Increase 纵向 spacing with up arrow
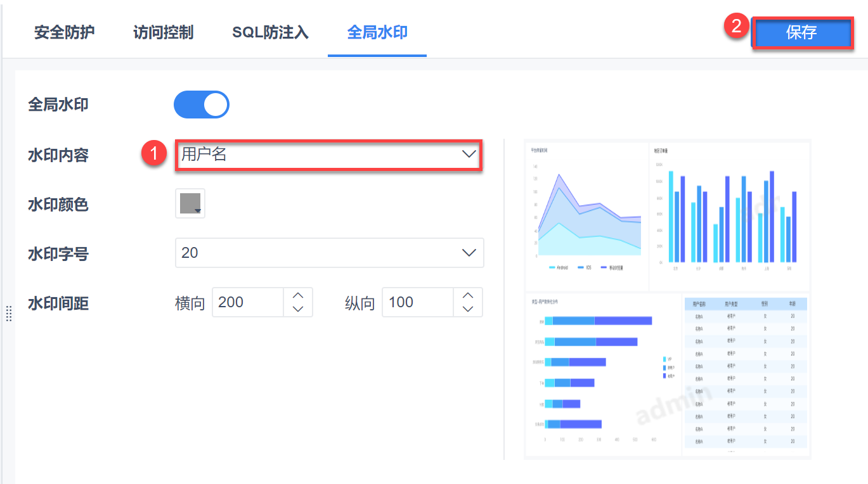Image resolution: width=868 pixels, height=484 pixels. [x=468, y=296]
